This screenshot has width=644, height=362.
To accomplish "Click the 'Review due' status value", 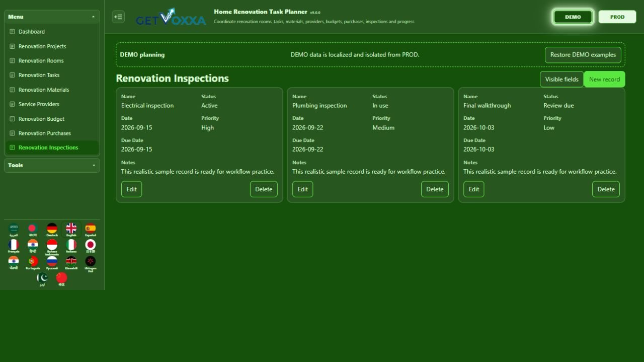I will pyautogui.click(x=558, y=106).
